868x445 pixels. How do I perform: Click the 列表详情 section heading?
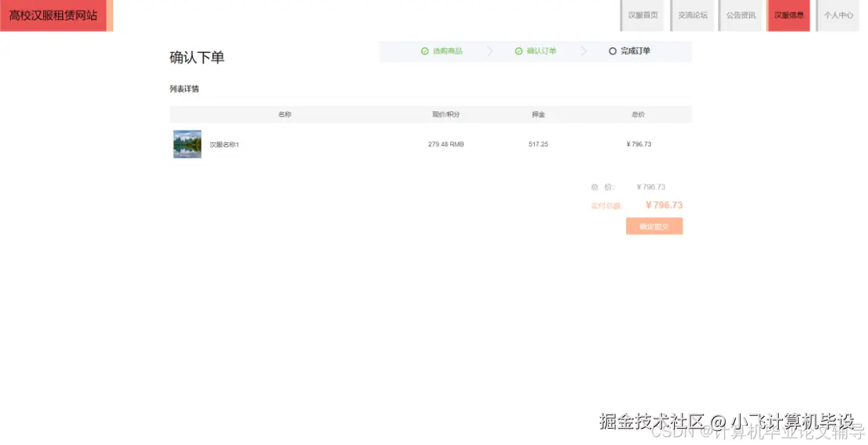pyautogui.click(x=184, y=89)
